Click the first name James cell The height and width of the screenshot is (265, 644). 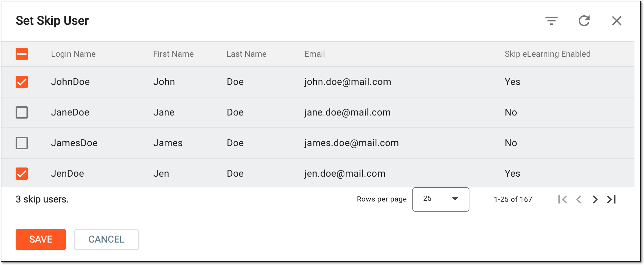coord(168,143)
